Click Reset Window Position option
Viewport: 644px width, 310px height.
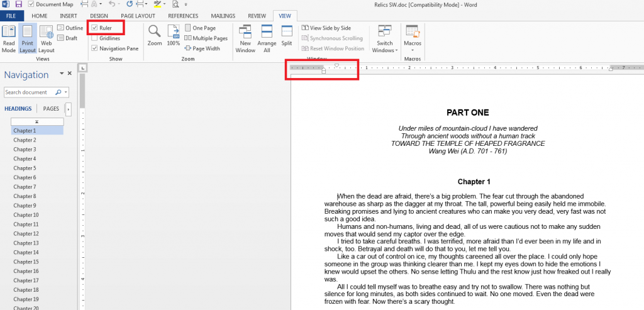[x=333, y=48]
